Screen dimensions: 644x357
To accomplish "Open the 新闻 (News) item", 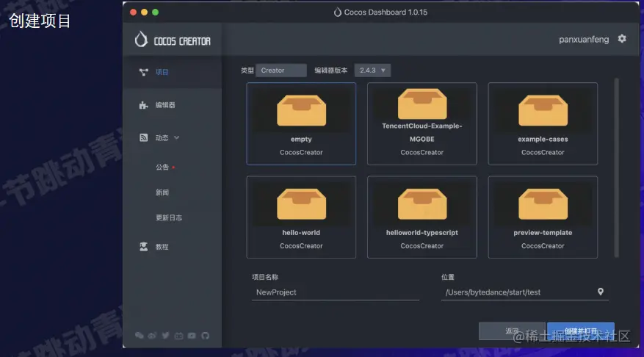I will 162,192.
